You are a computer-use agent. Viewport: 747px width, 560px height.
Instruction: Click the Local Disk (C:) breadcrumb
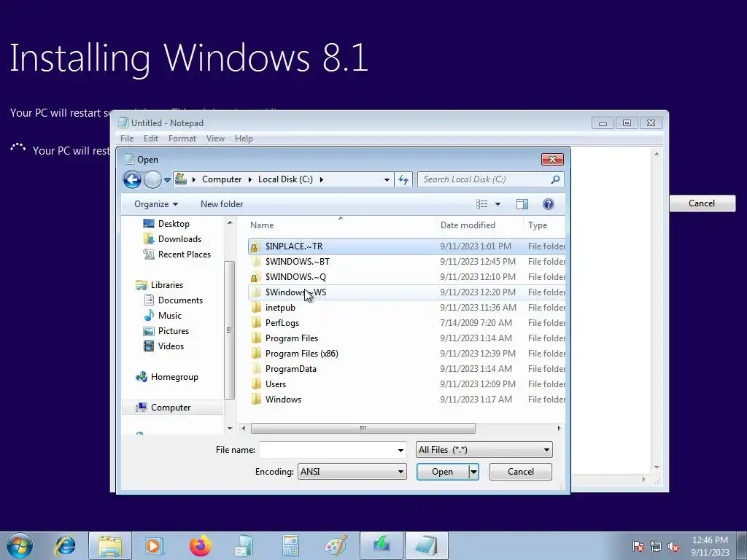click(x=285, y=179)
